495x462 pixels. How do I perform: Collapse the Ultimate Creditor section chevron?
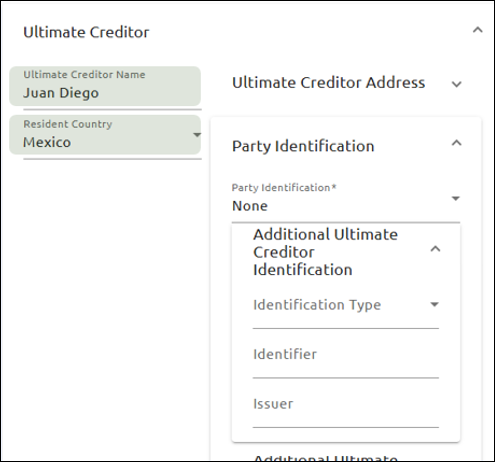(x=478, y=30)
